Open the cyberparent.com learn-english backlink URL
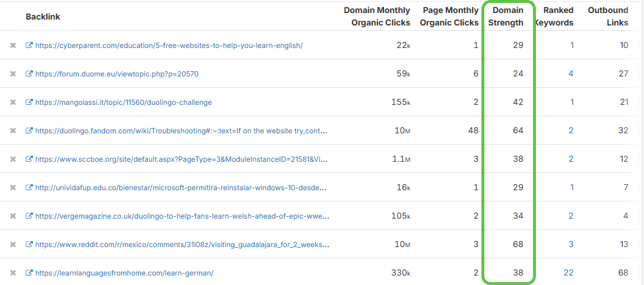 [x=169, y=45]
